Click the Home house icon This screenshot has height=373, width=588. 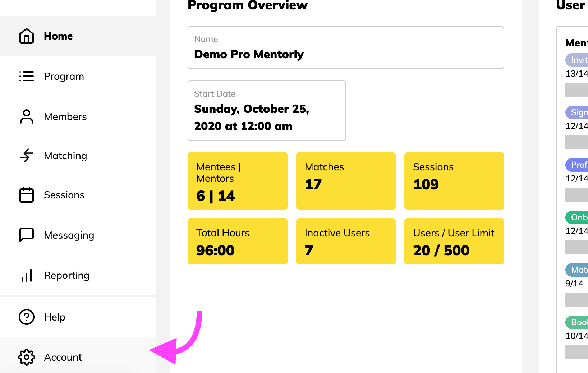26,36
